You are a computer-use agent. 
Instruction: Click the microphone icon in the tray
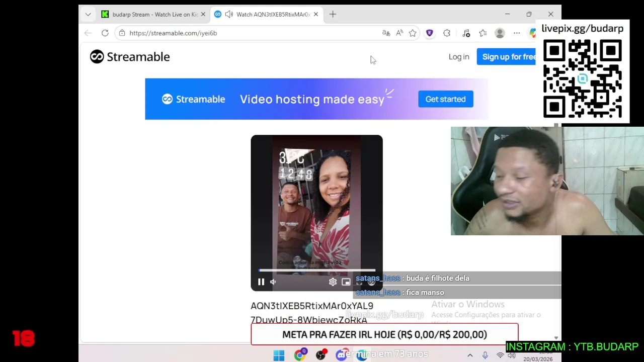point(485,355)
